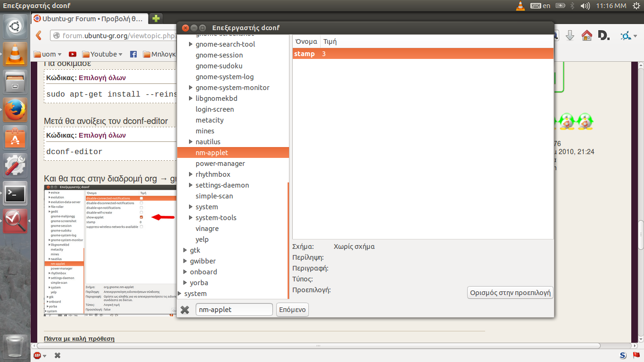
Task: Click the Επόμενο search button
Action: pos(292,310)
